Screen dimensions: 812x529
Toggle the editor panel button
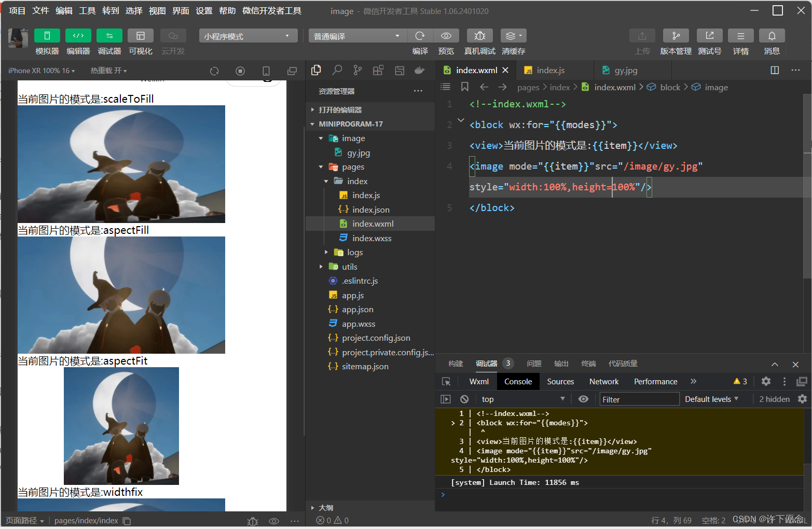pos(78,36)
